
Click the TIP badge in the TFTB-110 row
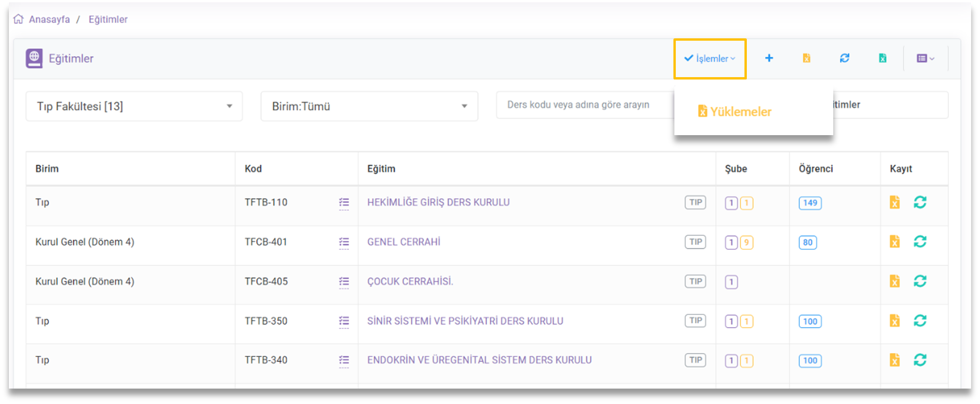click(695, 202)
